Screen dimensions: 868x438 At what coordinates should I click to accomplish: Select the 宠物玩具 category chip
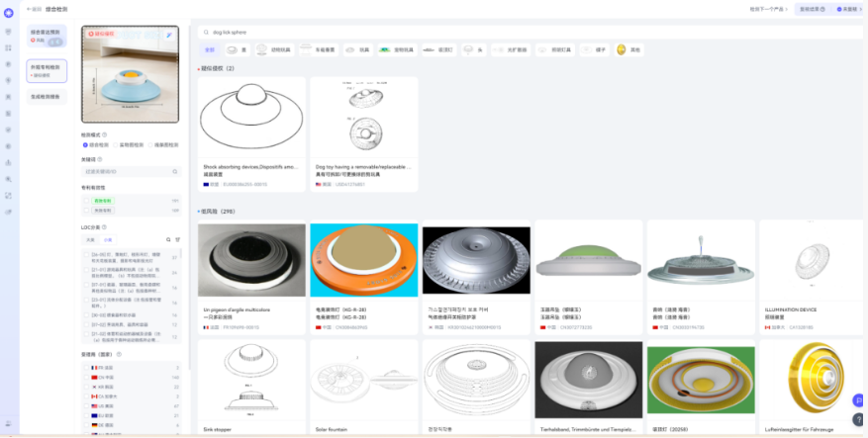[398, 49]
